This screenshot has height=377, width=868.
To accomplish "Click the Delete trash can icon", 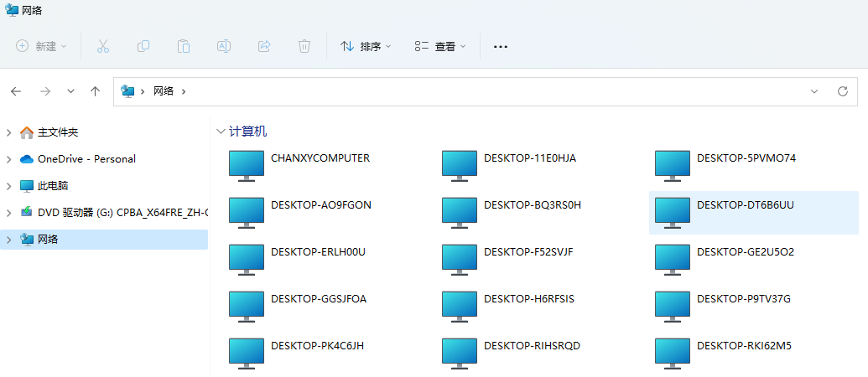I will 304,46.
